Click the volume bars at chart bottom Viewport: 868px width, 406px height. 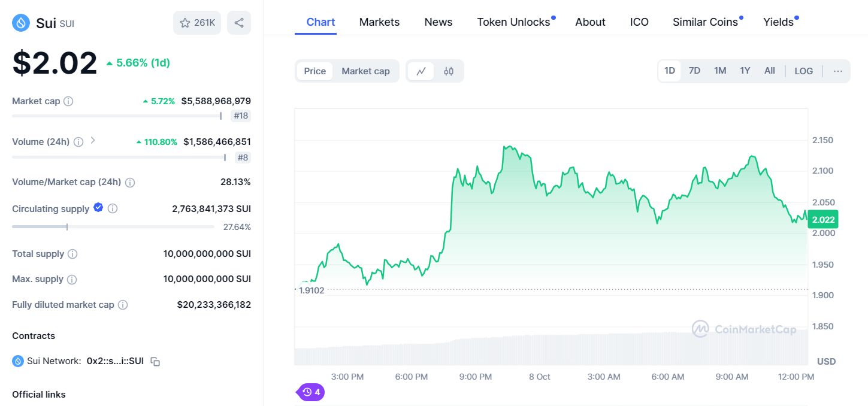tap(551, 349)
